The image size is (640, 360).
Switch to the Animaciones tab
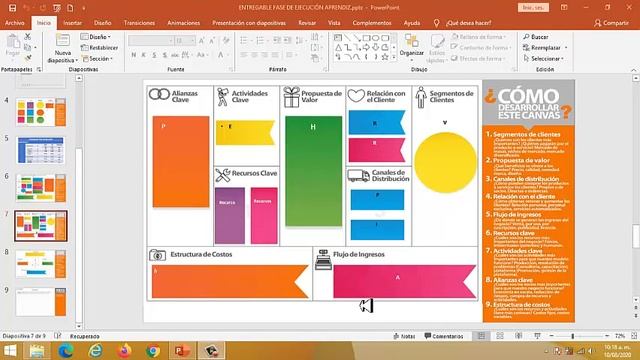point(184,23)
